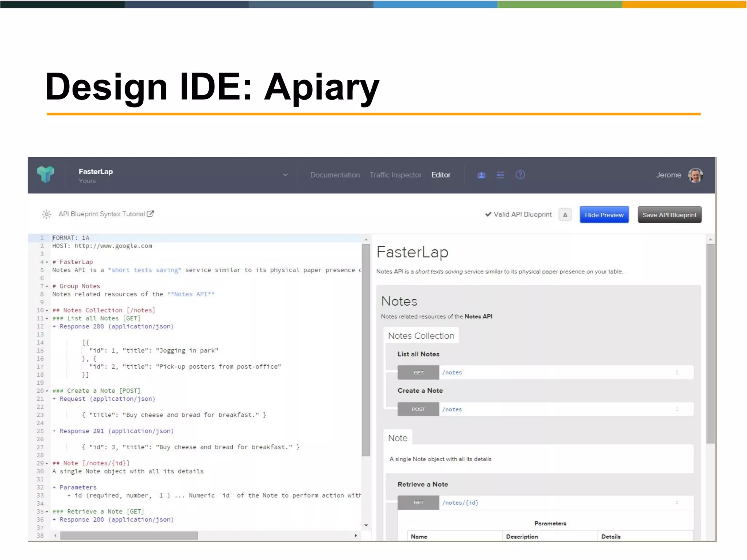Click the editor horizontal scrollbar thumb
Image resolution: width=747 pixels, height=560 pixels.
[x=129, y=536]
